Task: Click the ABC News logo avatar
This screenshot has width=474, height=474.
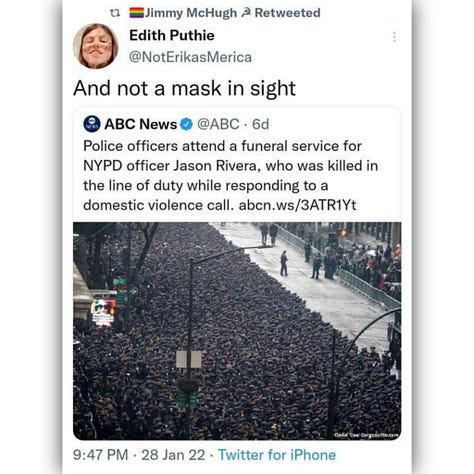Action: [92, 124]
